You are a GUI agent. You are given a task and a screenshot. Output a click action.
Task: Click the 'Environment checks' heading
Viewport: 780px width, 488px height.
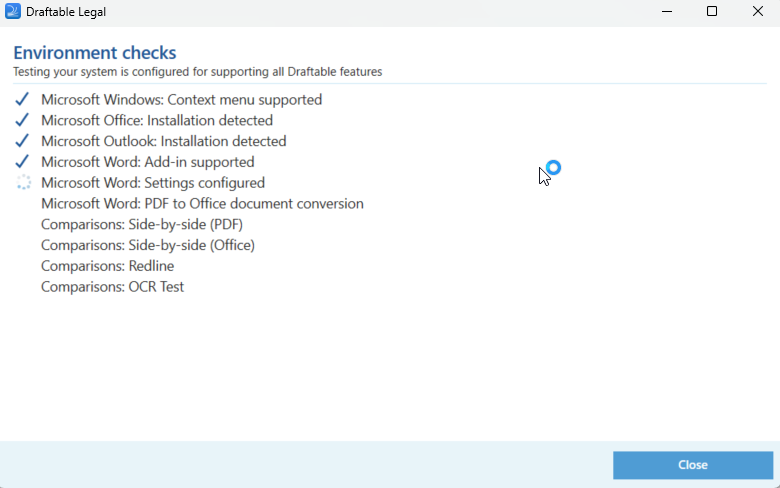click(x=95, y=53)
